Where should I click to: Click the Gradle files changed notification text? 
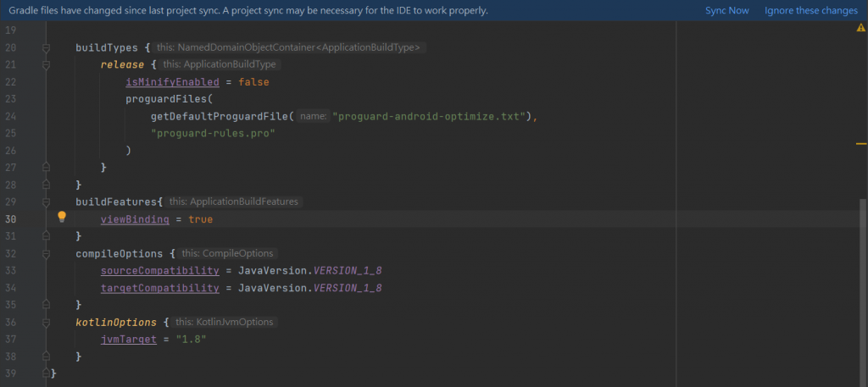248,10
